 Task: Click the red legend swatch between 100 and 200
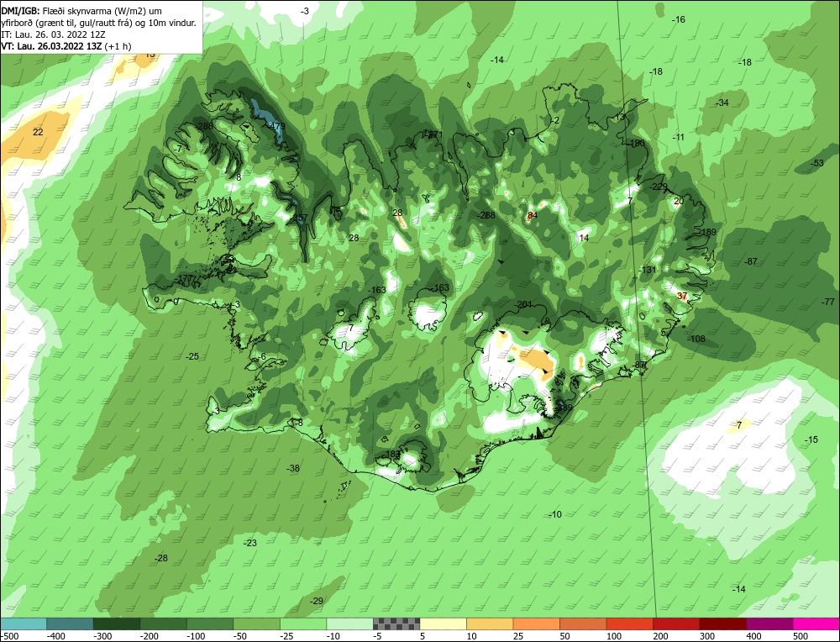pyautogui.click(x=629, y=624)
